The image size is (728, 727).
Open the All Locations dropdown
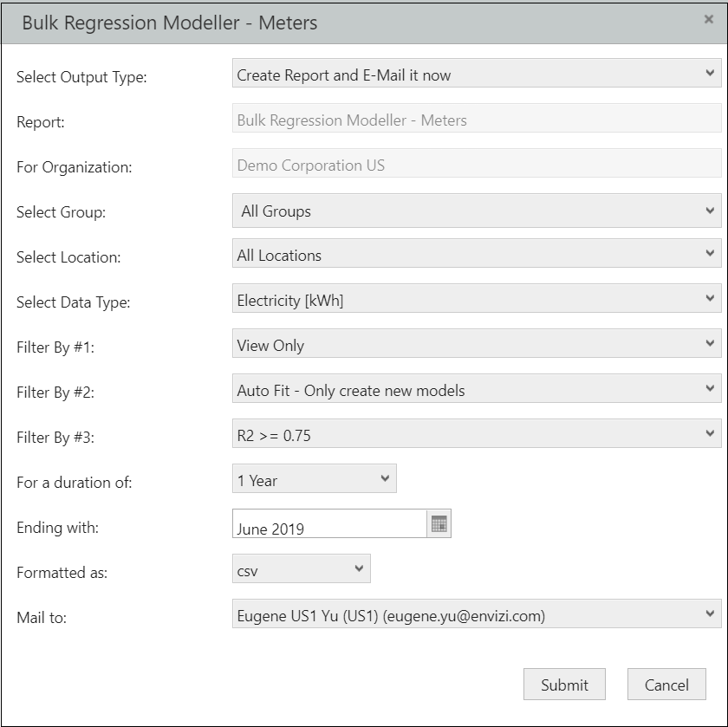[x=477, y=253]
